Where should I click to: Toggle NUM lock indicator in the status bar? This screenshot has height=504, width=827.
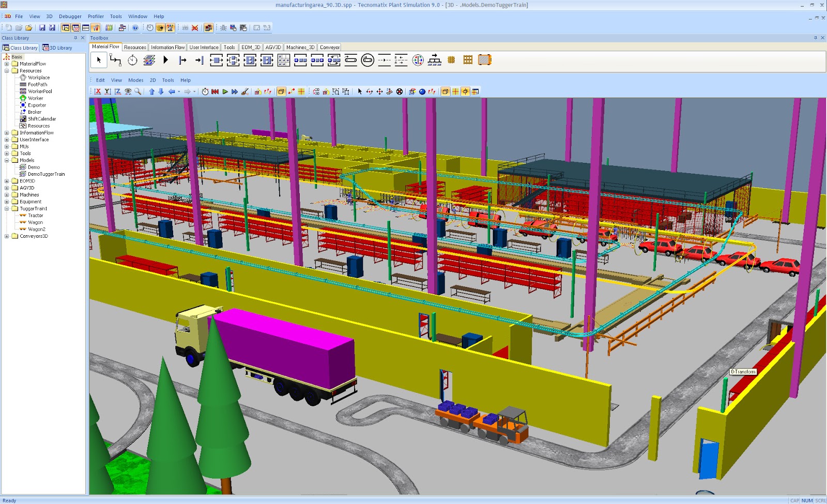[806, 500]
